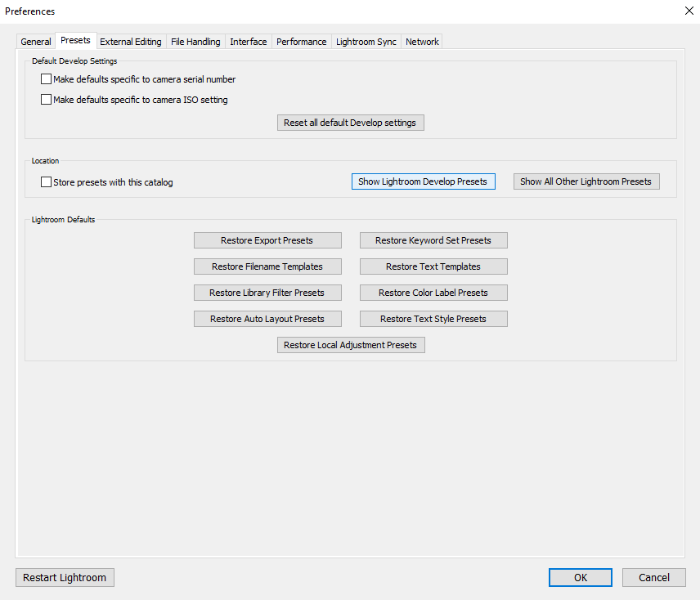Cancel the Preferences dialog
The height and width of the screenshot is (600, 700).
pos(654,577)
